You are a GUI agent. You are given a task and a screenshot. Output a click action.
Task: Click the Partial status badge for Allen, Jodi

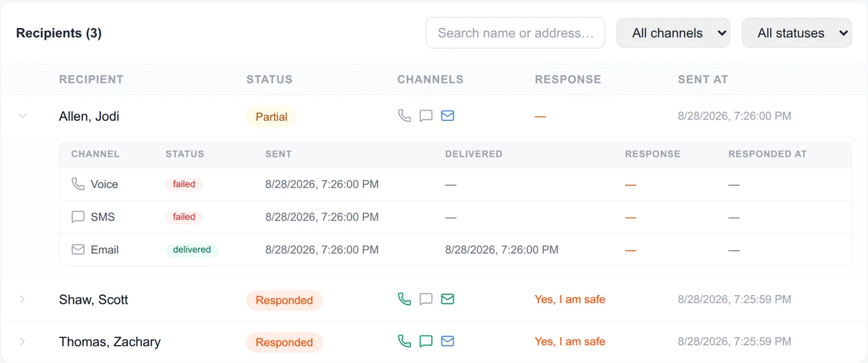[x=271, y=116]
